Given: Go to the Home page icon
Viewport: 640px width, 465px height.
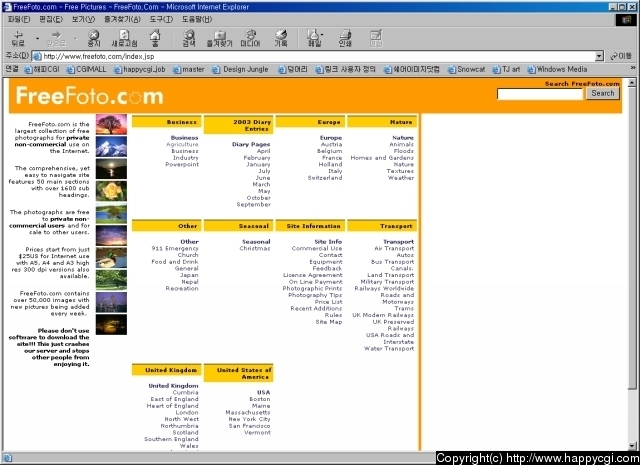Looking at the screenshot, I should (155, 38).
